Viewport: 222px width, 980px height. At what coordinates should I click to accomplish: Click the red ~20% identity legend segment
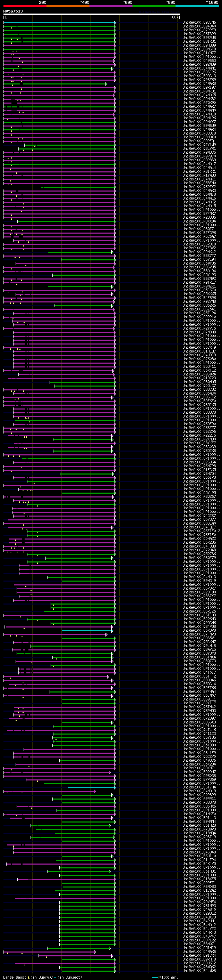click(25, 6)
